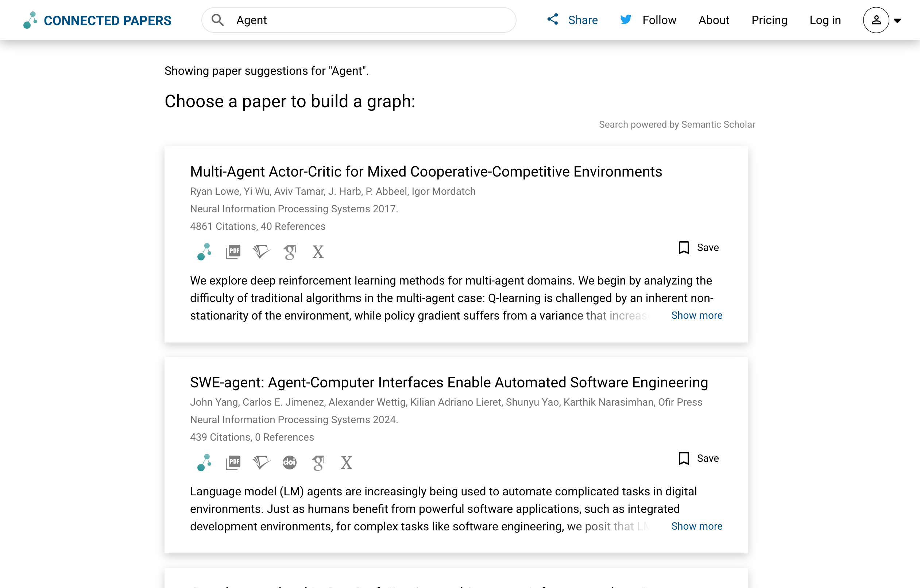Open Semantic Scholar icon for Multi-Agent paper
The width and height of the screenshot is (920, 588).
261,251
